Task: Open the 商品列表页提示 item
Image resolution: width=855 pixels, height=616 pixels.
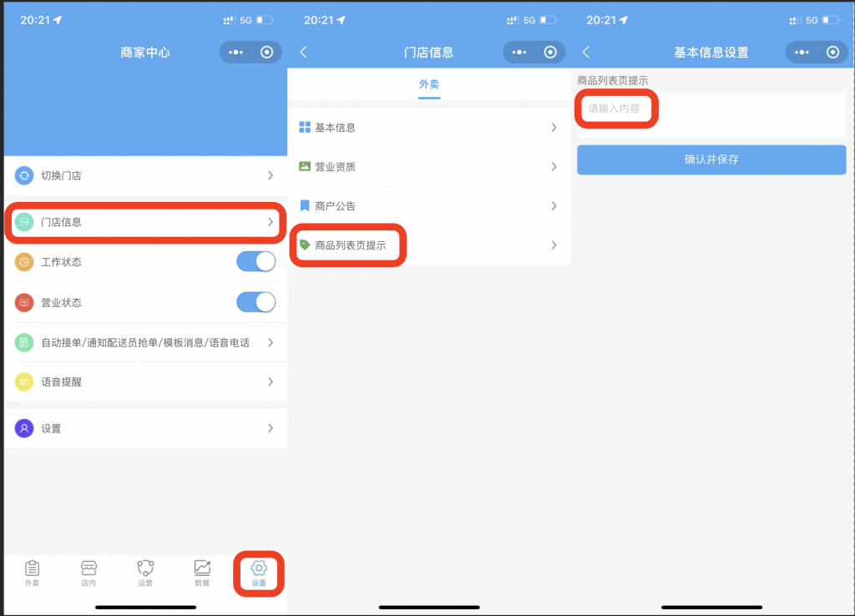Action: [350, 245]
